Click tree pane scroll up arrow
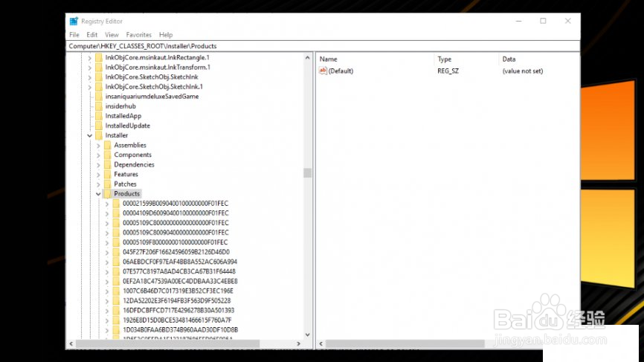Viewport: 644px width, 362px height. coord(308,58)
